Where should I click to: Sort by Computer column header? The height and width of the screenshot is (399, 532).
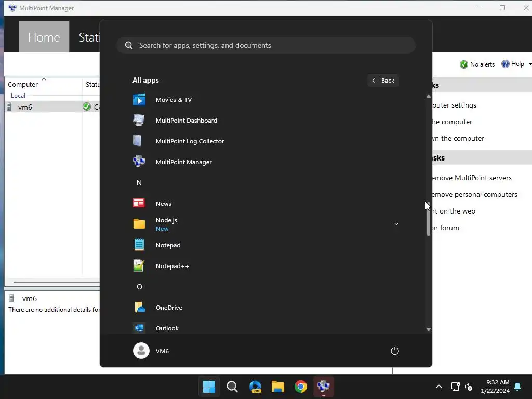23,85
